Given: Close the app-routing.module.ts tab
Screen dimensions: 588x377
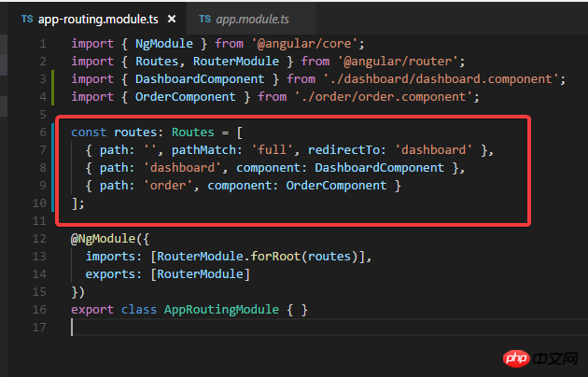Looking at the screenshot, I should click(x=172, y=19).
